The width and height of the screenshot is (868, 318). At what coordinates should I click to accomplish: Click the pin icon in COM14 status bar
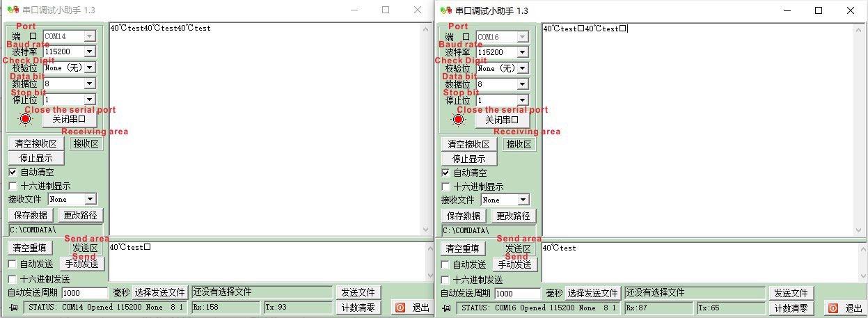[14, 308]
